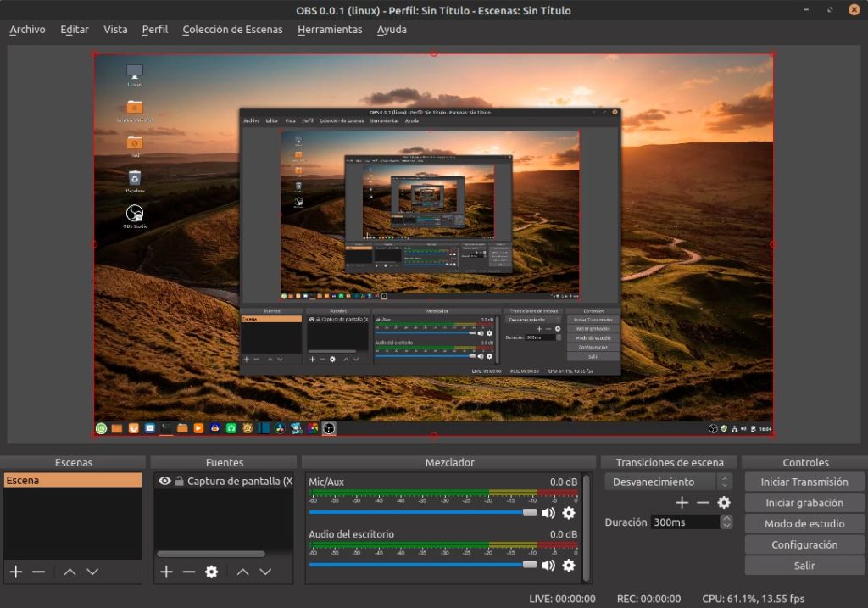Move the source down in the Fuentes list
868x608 pixels.
(265, 572)
